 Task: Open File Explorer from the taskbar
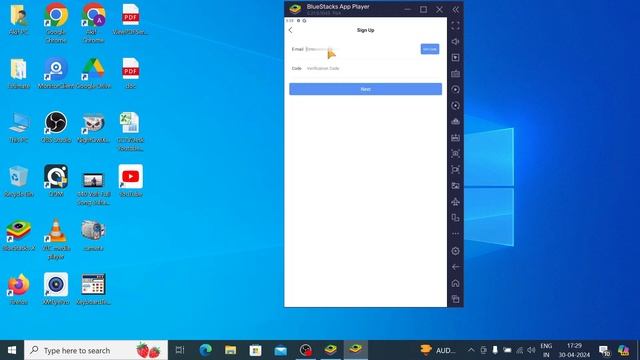(x=231, y=350)
